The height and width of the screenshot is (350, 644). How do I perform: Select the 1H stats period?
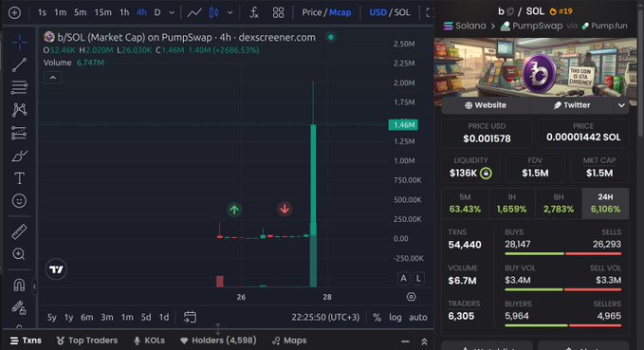[x=512, y=203]
